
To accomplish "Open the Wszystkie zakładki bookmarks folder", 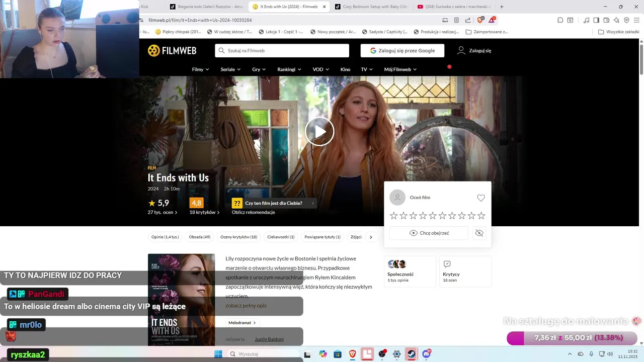I will click(618, 32).
